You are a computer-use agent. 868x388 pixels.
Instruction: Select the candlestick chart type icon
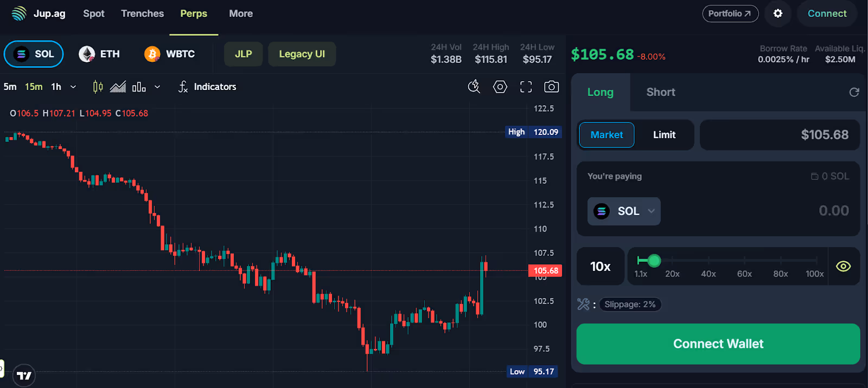coord(98,87)
